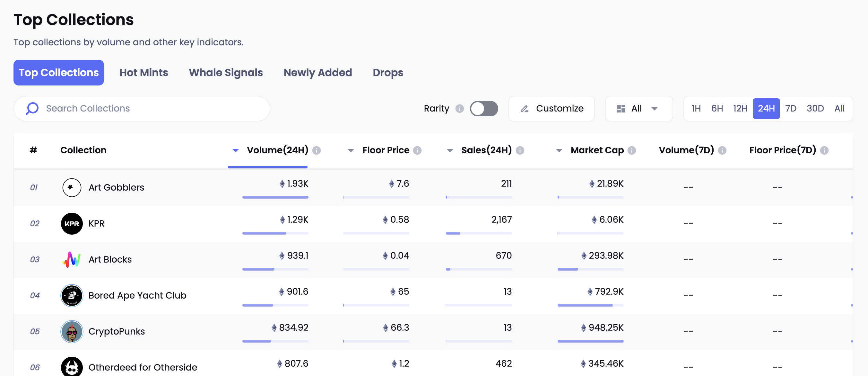Viewport: 868px width, 376px height.
Task: Click the Customize button
Action: pyautogui.click(x=551, y=109)
